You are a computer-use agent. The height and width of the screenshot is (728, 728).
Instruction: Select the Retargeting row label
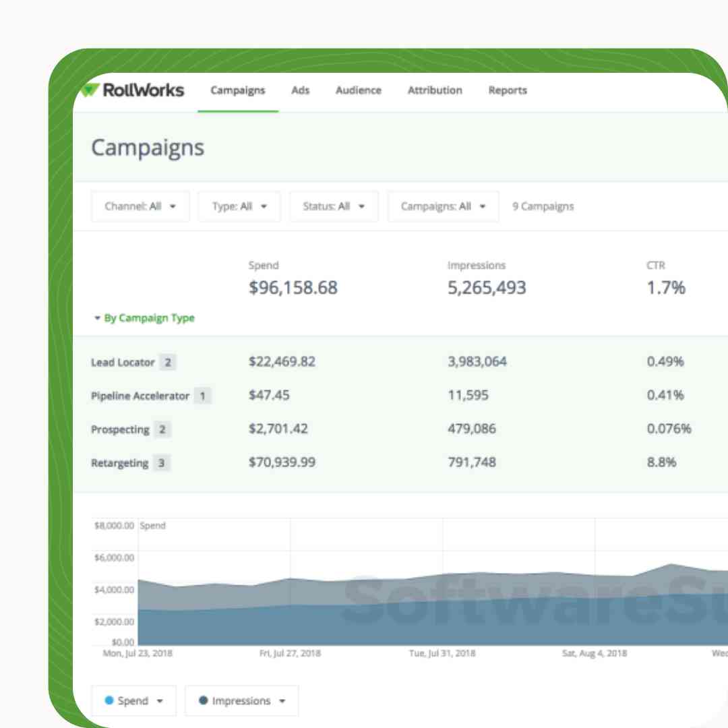coord(120,463)
